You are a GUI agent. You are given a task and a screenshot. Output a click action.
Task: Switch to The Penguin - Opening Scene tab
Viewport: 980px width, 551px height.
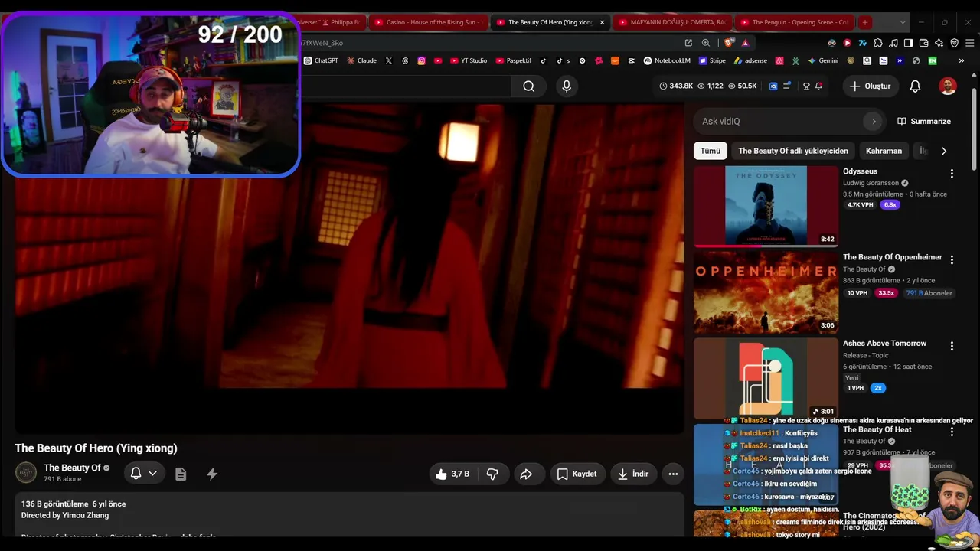pos(793,22)
